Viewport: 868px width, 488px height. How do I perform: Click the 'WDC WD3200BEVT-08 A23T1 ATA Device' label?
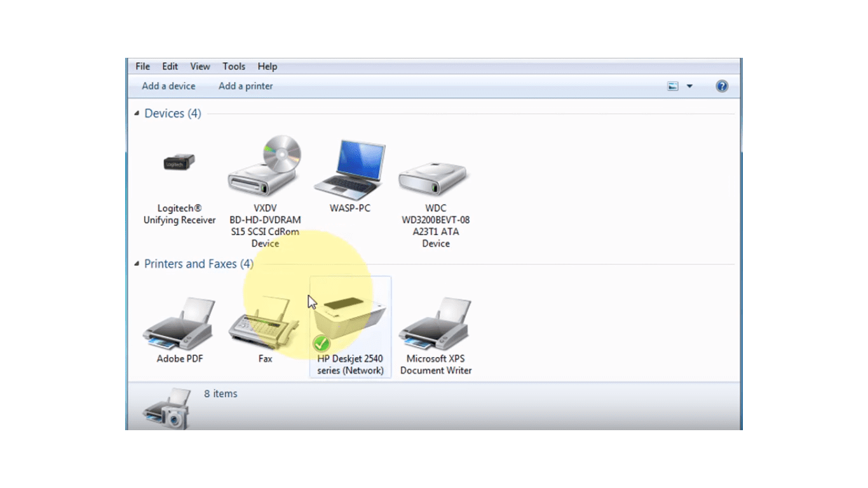tap(436, 226)
